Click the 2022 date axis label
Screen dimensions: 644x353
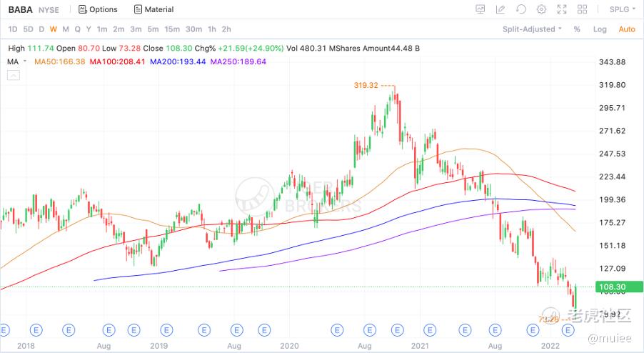(550, 346)
